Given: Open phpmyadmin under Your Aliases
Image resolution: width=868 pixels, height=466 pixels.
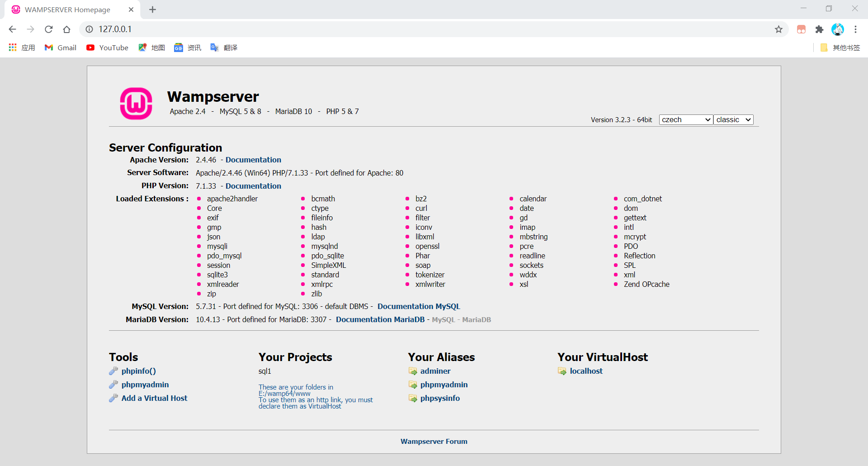Looking at the screenshot, I should click(444, 385).
